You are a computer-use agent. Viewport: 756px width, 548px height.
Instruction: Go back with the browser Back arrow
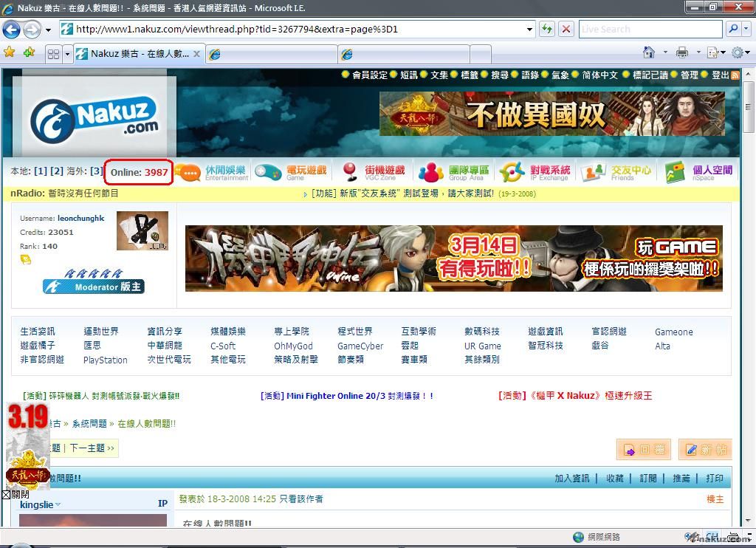(x=12, y=30)
